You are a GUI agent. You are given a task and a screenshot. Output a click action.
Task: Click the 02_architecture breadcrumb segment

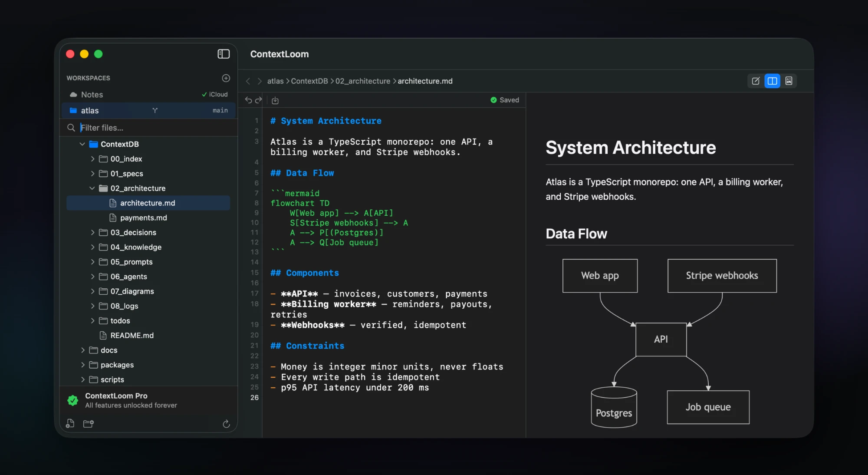363,81
